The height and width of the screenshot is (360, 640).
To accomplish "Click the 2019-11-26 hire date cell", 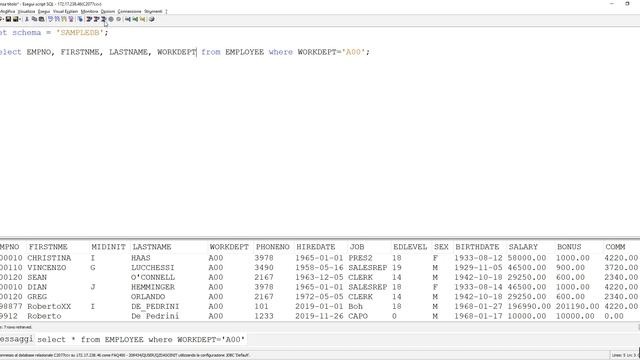I will (x=319, y=316).
